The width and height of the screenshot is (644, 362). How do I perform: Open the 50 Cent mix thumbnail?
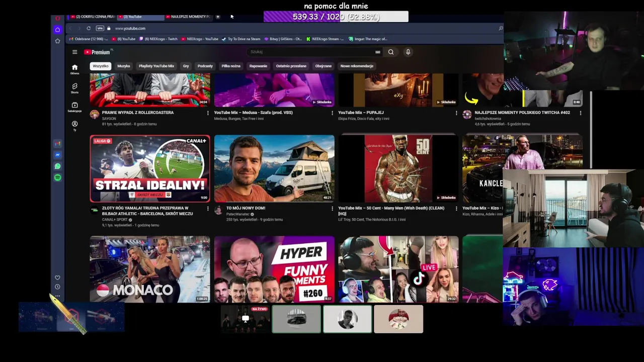[x=398, y=168]
